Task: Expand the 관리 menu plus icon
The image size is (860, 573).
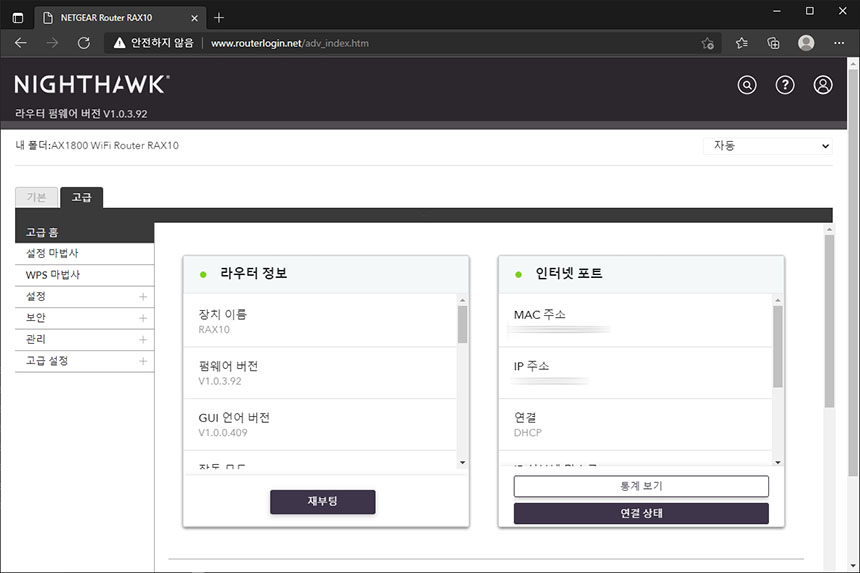Action: [x=143, y=339]
